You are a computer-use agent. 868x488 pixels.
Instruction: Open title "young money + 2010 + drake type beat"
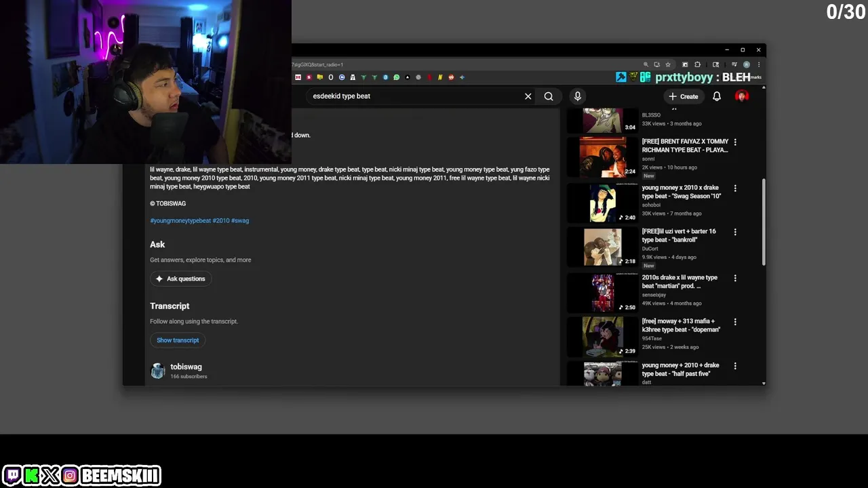point(681,369)
